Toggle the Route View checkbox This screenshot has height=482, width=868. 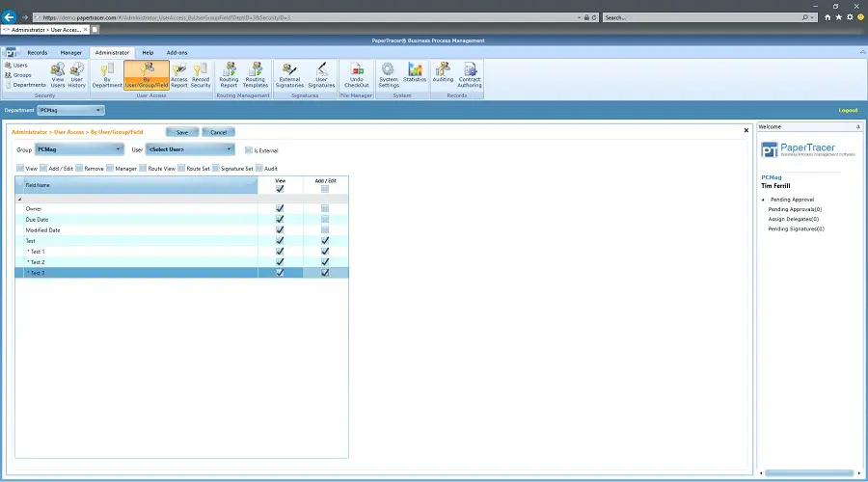pos(143,169)
